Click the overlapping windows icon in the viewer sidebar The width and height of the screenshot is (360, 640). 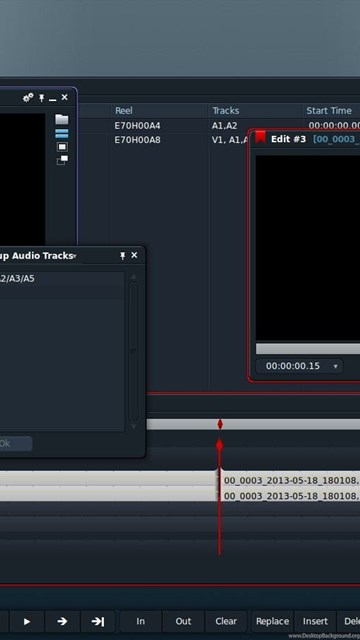(62, 160)
